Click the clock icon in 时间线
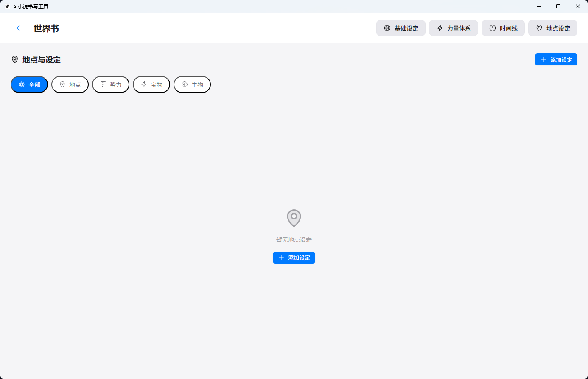Viewport: 588px width, 379px height. [x=493, y=28]
